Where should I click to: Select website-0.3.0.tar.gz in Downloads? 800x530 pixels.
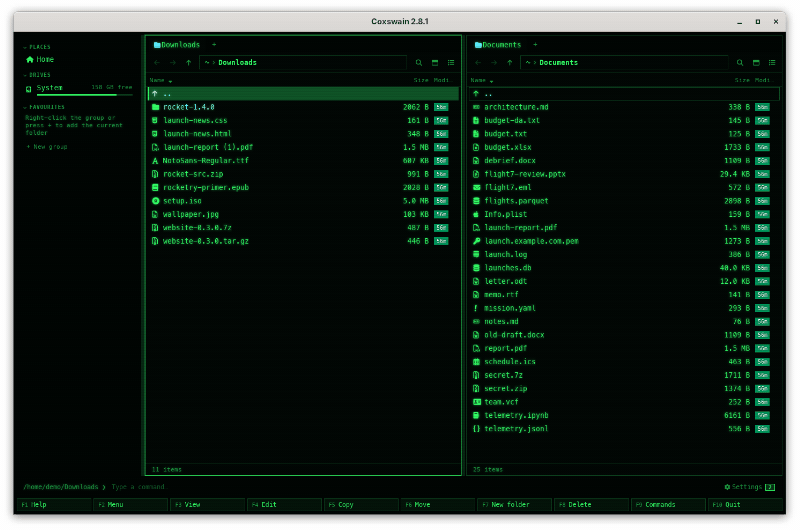(x=303, y=241)
